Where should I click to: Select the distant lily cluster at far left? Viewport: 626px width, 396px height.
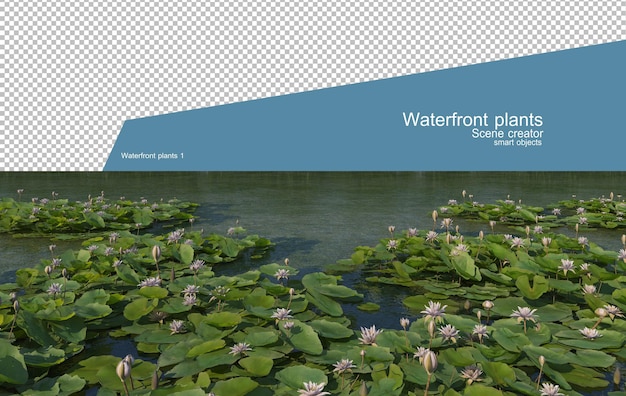click(92, 214)
